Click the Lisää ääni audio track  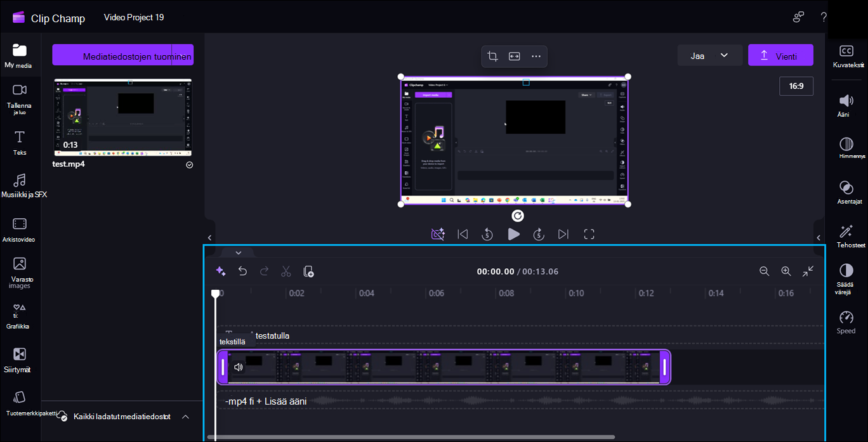click(520, 401)
